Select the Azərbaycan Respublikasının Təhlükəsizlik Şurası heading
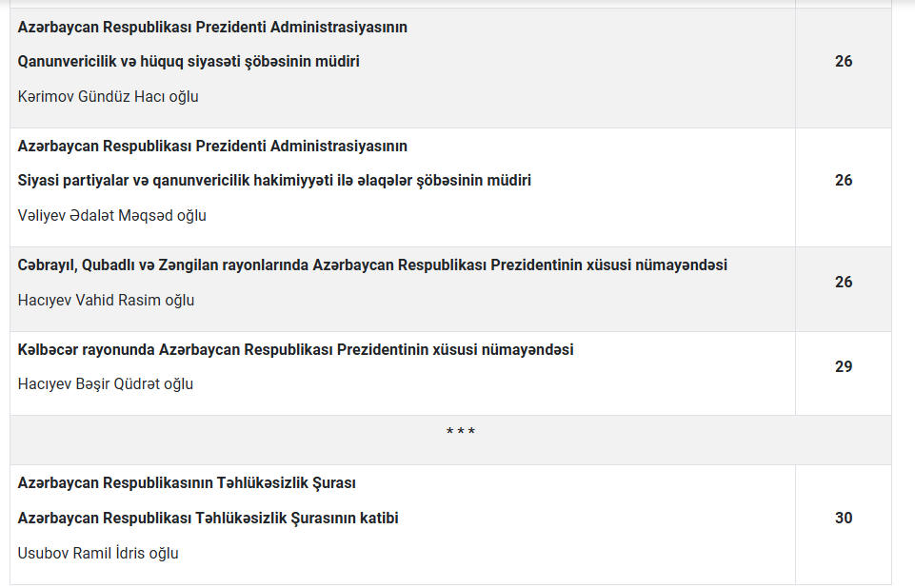Screen dimensions: 915x588 tap(187, 483)
